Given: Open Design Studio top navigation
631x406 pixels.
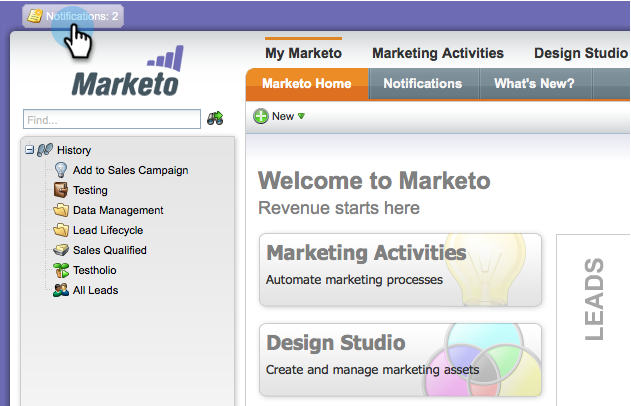Looking at the screenshot, I should pos(581,53).
